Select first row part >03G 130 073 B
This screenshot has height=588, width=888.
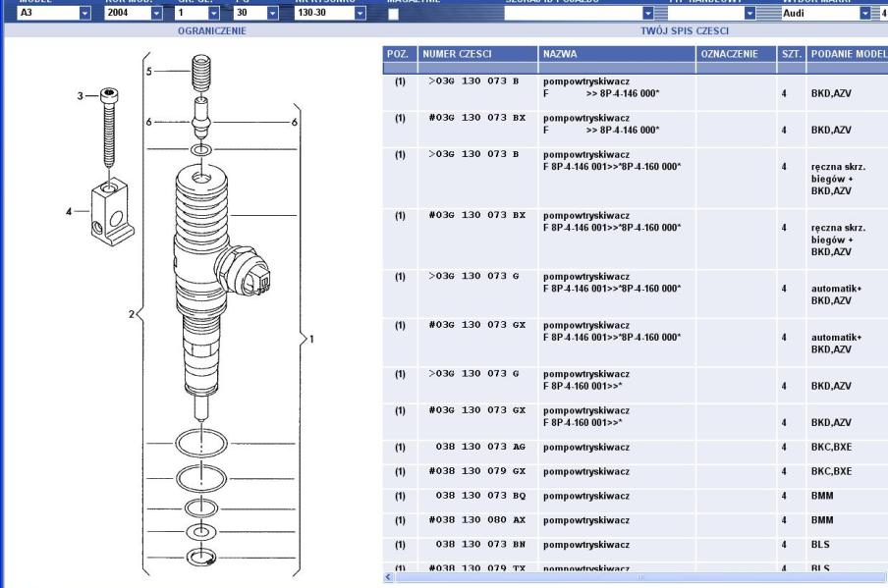point(473,80)
